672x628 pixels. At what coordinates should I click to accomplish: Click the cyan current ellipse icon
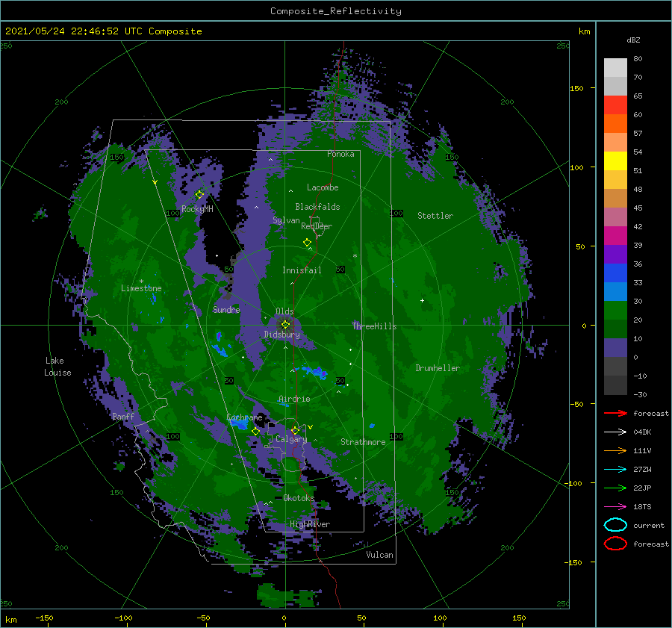tap(615, 525)
